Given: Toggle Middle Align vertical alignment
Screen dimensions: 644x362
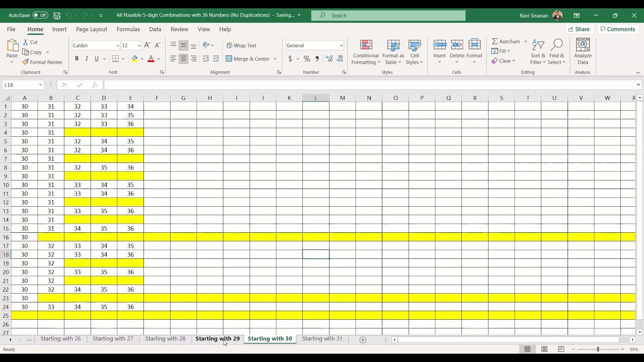Looking at the screenshot, I should tap(183, 45).
